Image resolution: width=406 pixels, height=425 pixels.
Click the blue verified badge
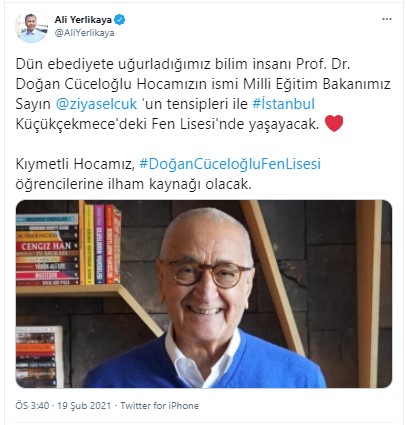(120, 20)
